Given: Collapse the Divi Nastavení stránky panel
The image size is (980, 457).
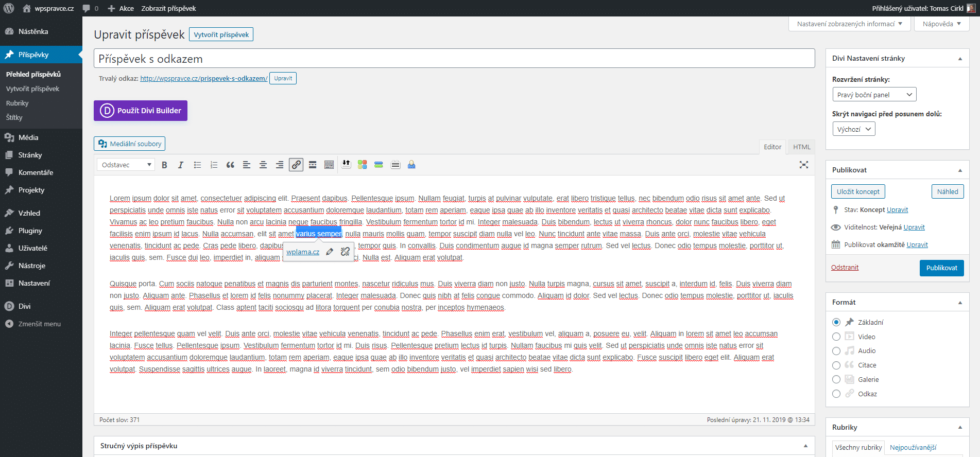Looking at the screenshot, I should [960, 59].
